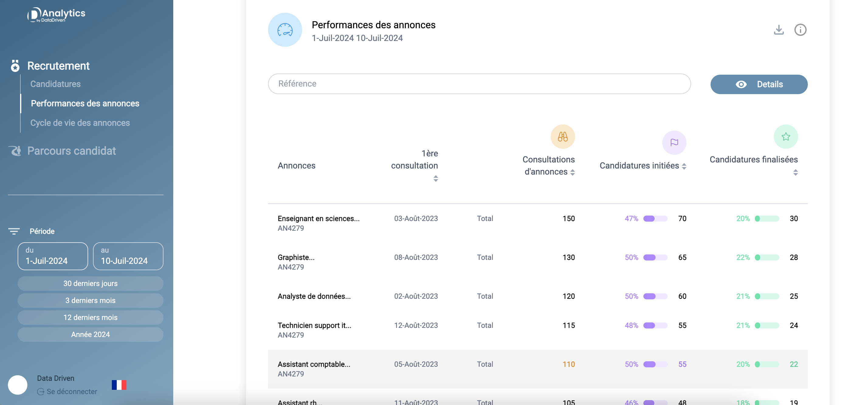Toggle Details view with eye button
Screen dimensions: 868x405
coord(759,84)
